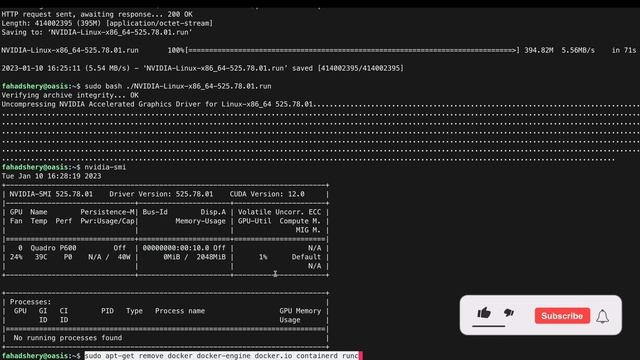Click 'Processes:' table heading
640x360 pixels.
(x=31, y=302)
